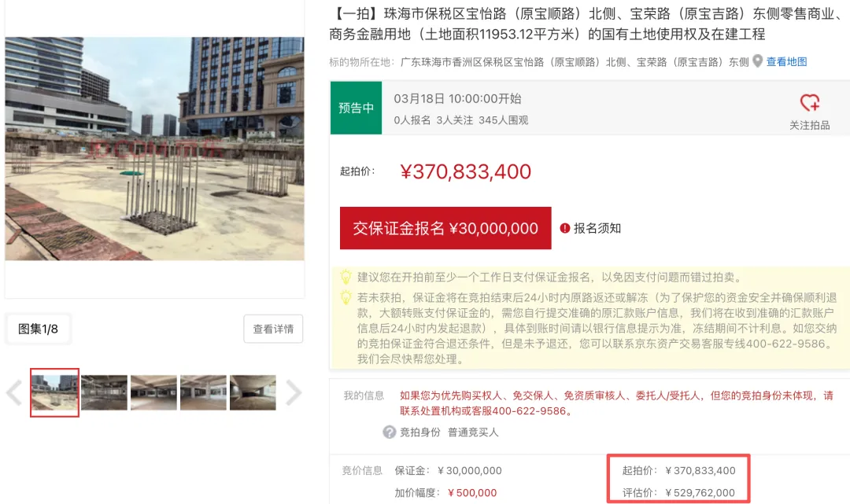
Task: Click the main construction site photo
Action: pyautogui.click(x=154, y=149)
